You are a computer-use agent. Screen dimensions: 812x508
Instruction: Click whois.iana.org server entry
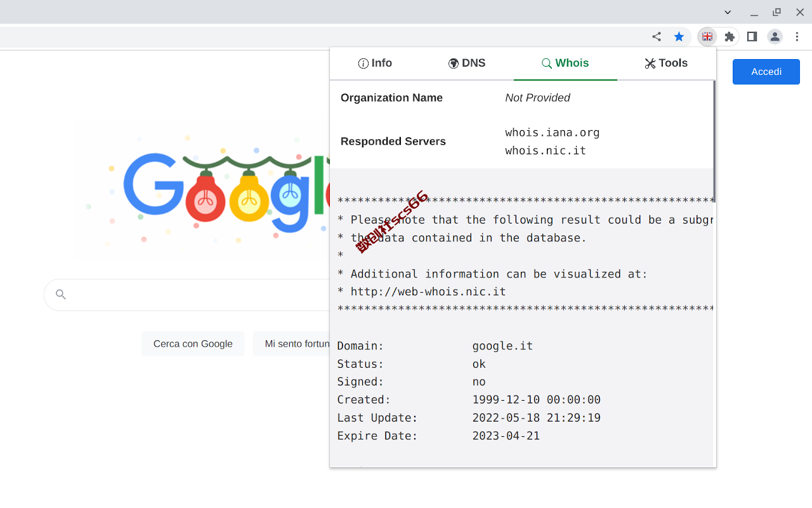(553, 133)
